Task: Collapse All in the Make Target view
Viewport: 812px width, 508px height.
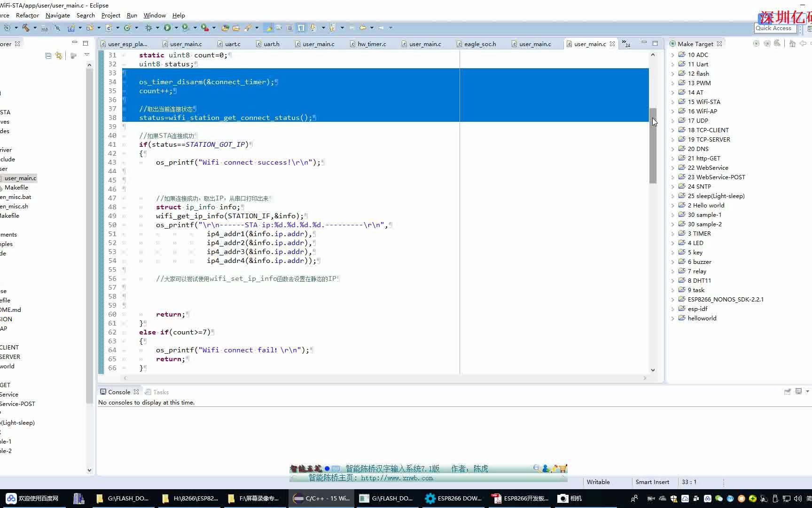Action: point(777,43)
